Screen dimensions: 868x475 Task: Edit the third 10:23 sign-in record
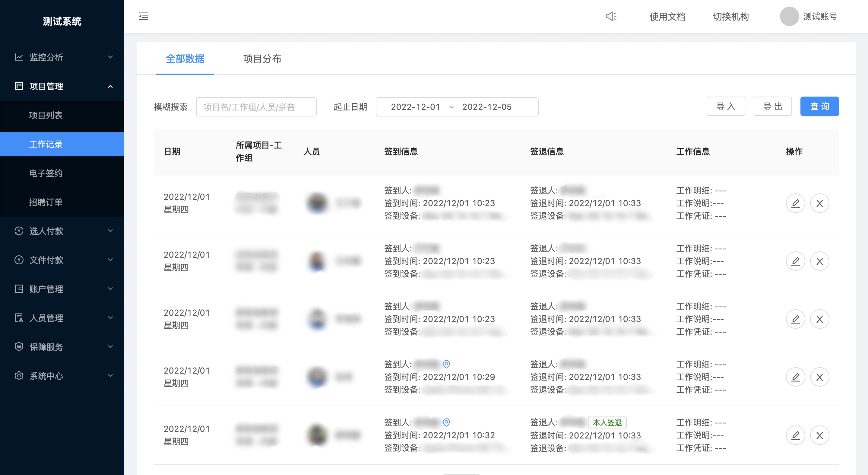(795, 319)
